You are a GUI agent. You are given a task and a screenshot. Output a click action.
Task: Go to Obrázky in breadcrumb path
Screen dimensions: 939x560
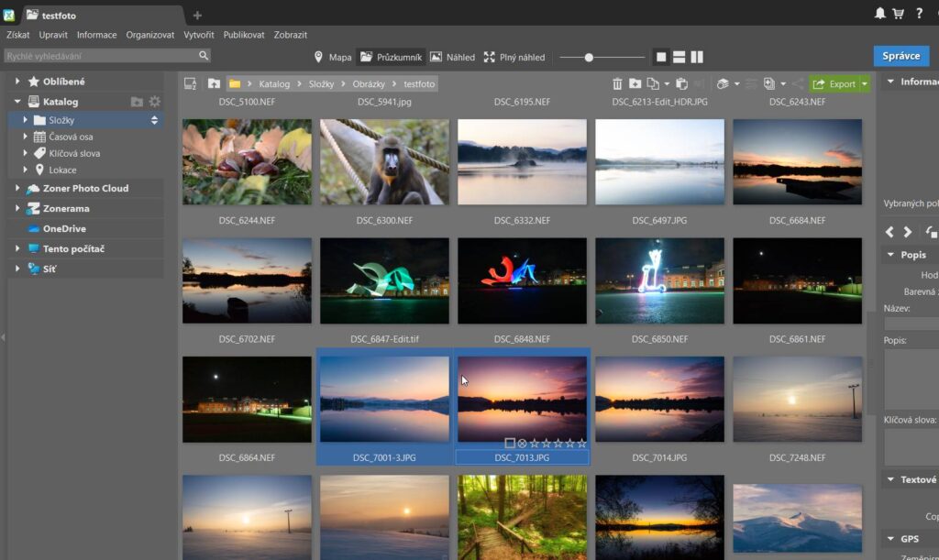[369, 83]
